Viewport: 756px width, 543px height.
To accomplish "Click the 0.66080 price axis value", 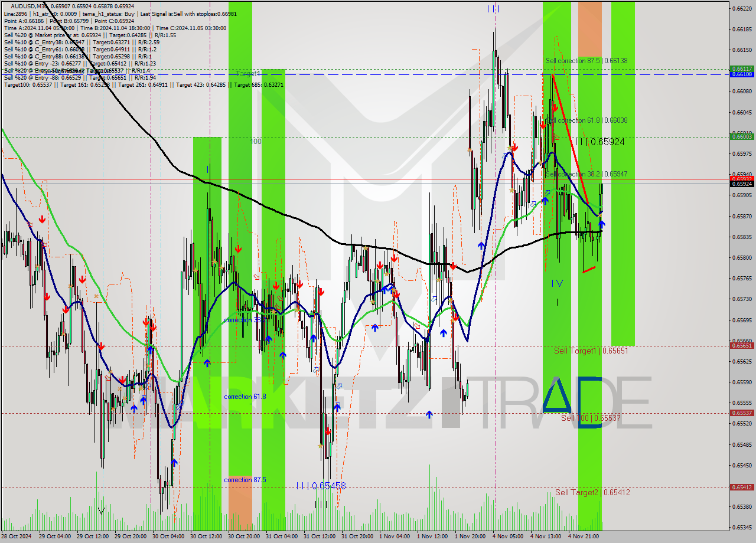I will [742, 91].
